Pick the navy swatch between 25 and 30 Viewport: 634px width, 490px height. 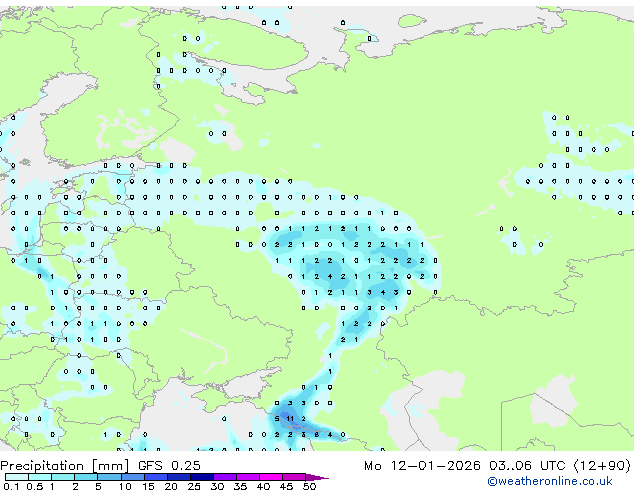click(202, 477)
